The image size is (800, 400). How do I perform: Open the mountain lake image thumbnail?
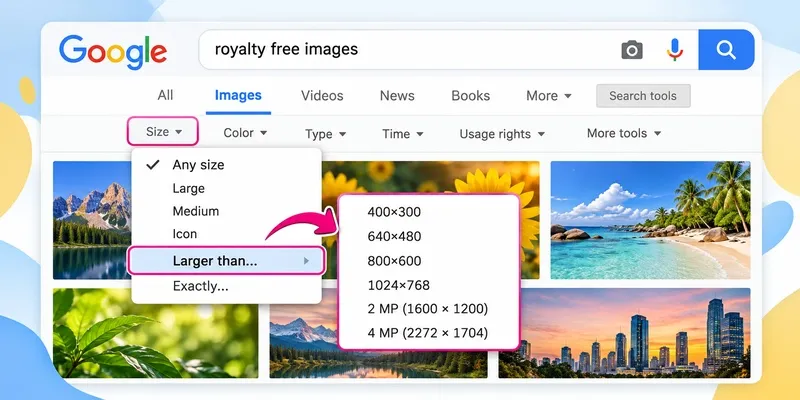[92, 220]
